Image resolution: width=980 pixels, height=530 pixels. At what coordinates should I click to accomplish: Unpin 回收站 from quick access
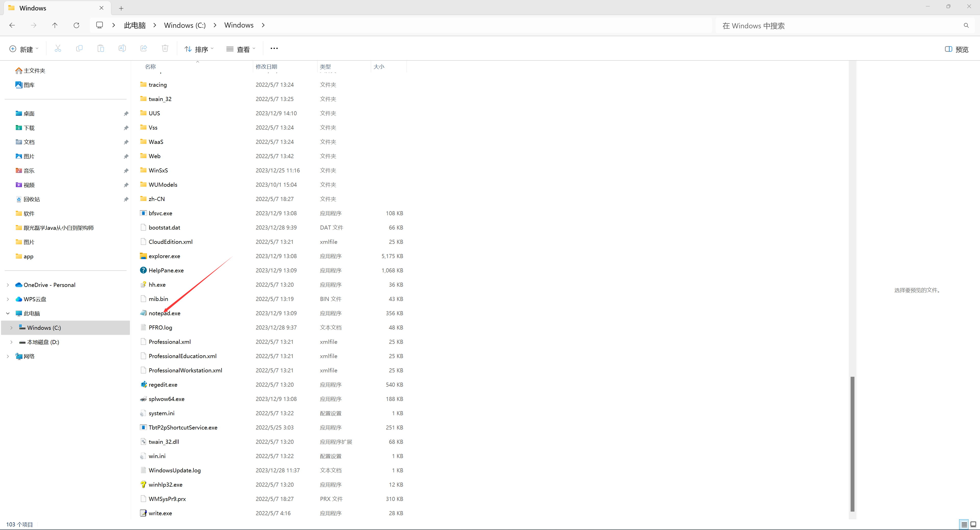click(x=126, y=199)
